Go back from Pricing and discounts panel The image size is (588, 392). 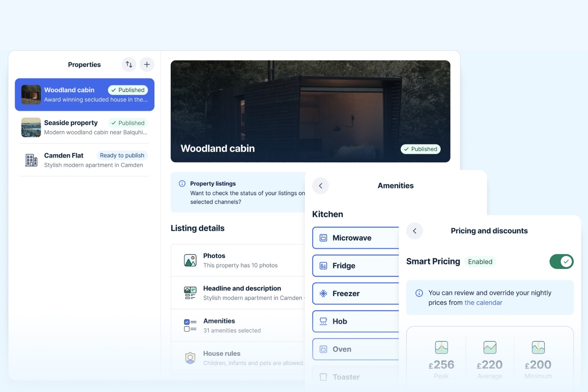point(415,231)
